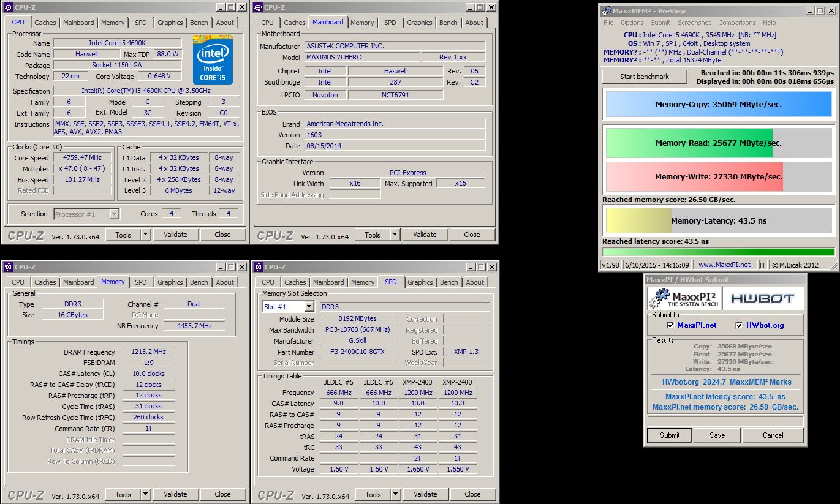The width and height of the screenshot is (840, 504).
Task: Select CPU tab in CPU-Z Memory window
Action: [x=18, y=282]
